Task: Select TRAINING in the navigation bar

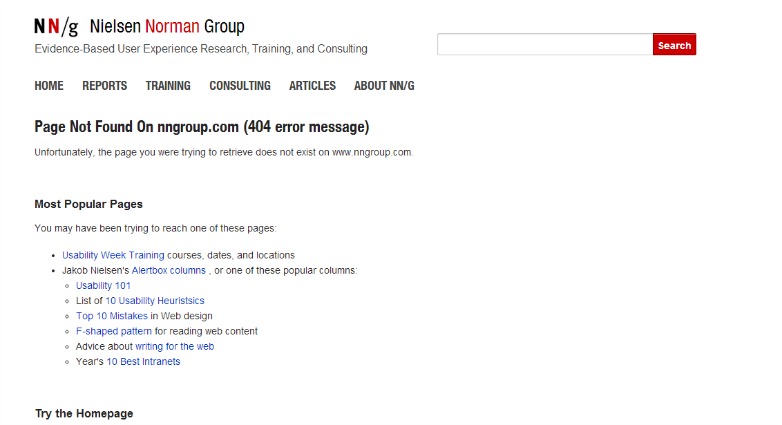Action: click(x=168, y=86)
